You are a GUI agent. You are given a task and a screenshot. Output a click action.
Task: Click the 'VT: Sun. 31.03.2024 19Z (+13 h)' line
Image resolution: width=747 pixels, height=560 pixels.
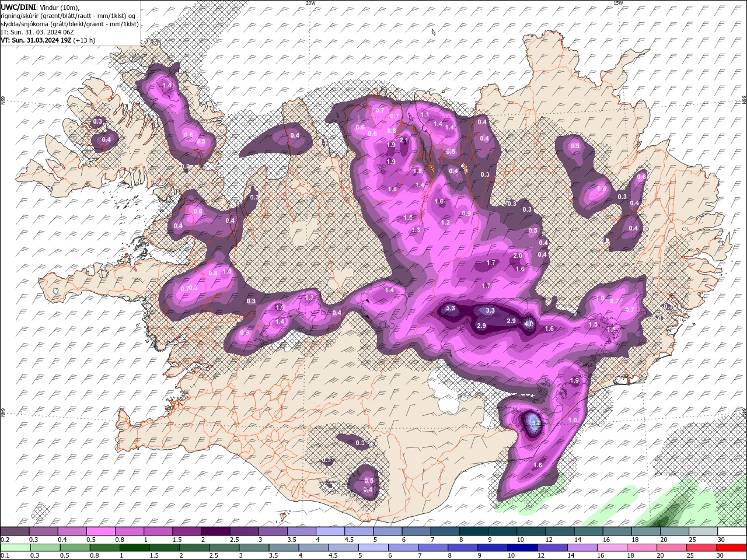click(x=48, y=40)
